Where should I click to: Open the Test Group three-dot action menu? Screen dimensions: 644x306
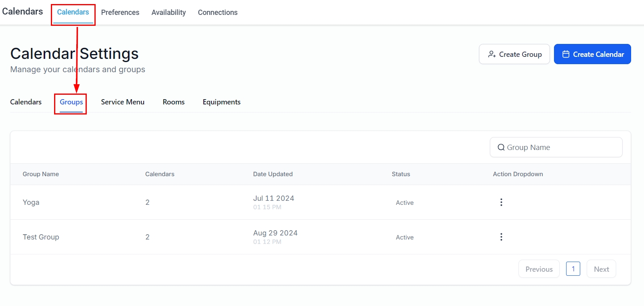(x=501, y=237)
